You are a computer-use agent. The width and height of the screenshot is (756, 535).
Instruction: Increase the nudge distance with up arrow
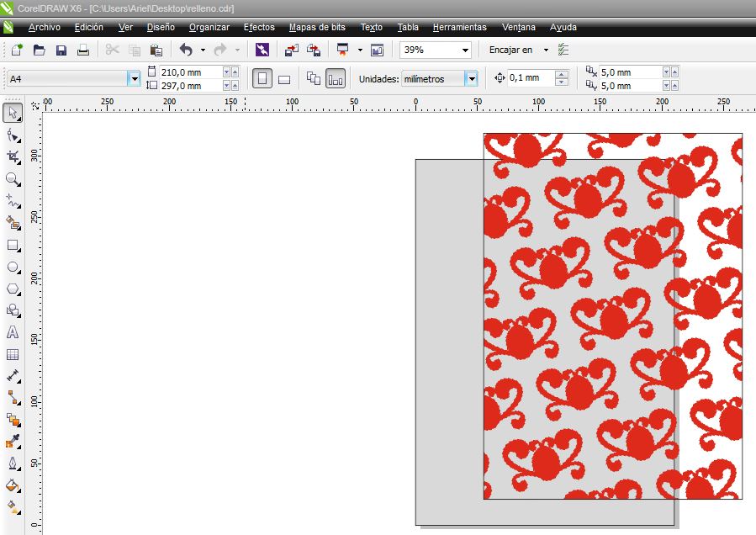(x=561, y=74)
